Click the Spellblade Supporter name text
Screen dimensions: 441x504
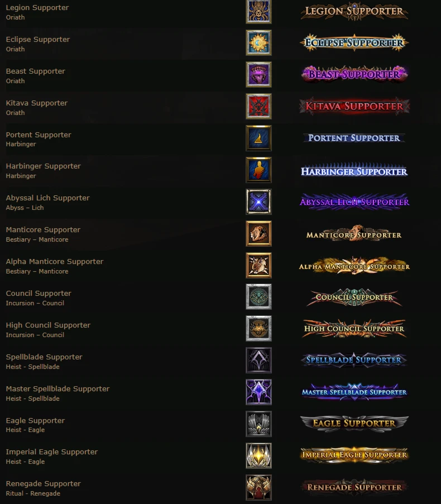(44, 357)
